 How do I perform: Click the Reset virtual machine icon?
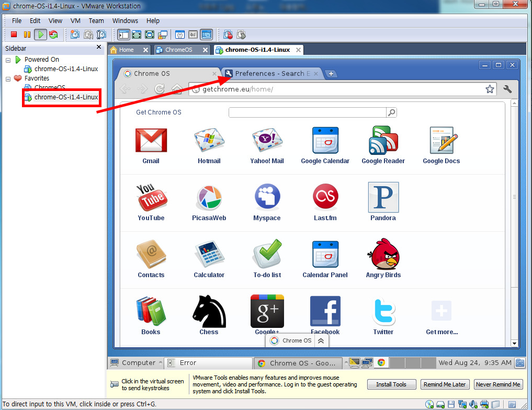pos(53,35)
